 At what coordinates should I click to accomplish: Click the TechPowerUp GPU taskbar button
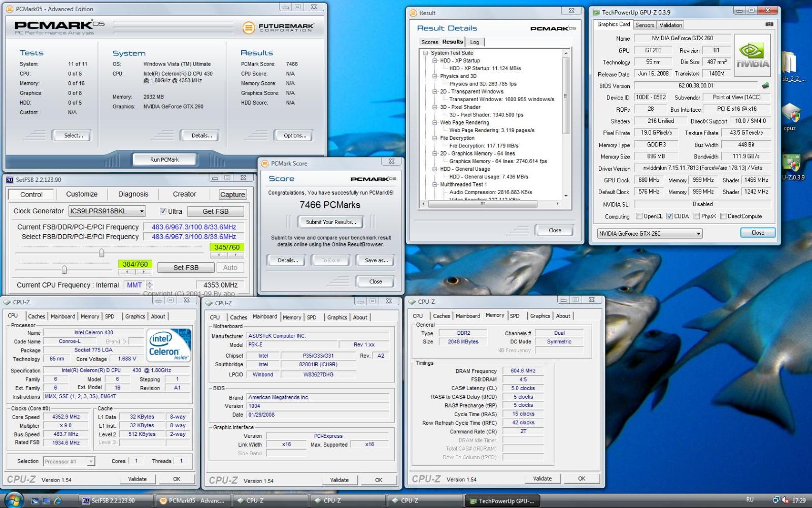[x=502, y=501]
